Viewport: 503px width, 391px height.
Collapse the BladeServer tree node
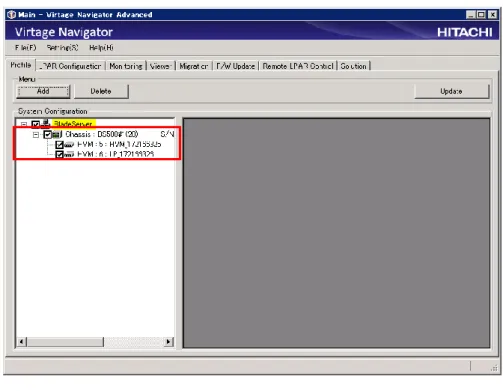coord(24,125)
